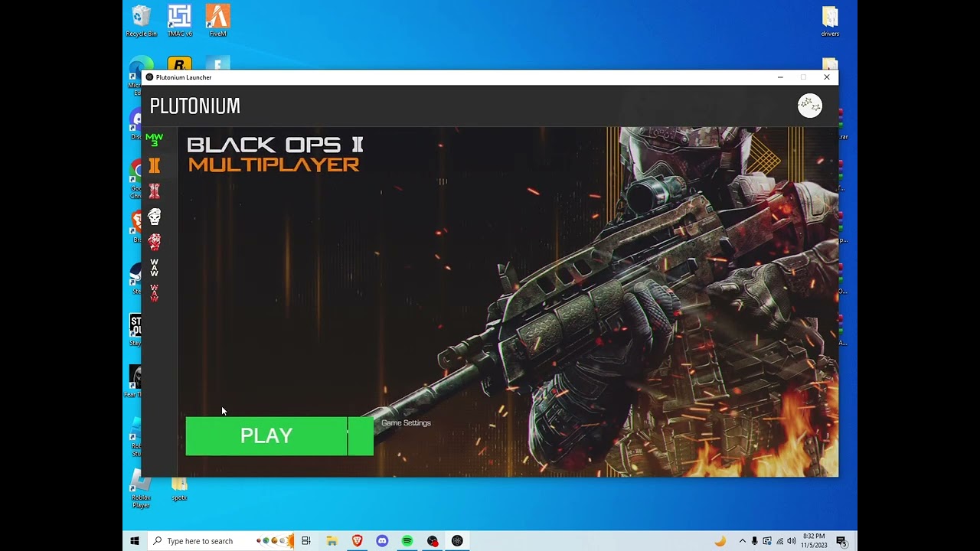This screenshot has height=551, width=980.
Task: Open the Plutonium icon on the taskbar
Action: 457,541
